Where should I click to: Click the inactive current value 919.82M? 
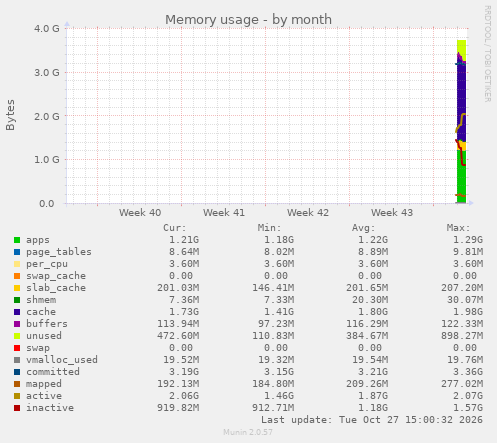click(178, 408)
